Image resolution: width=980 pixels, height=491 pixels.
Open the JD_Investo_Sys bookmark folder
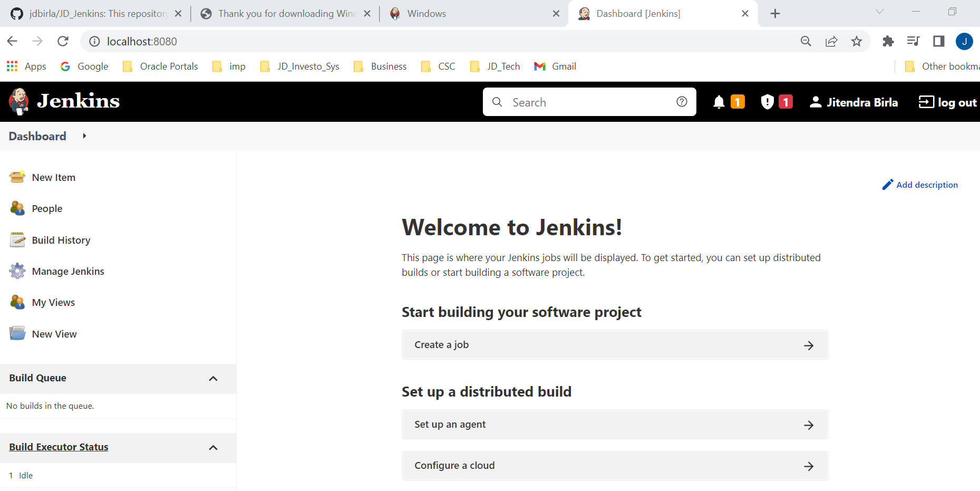click(x=299, y=66)
